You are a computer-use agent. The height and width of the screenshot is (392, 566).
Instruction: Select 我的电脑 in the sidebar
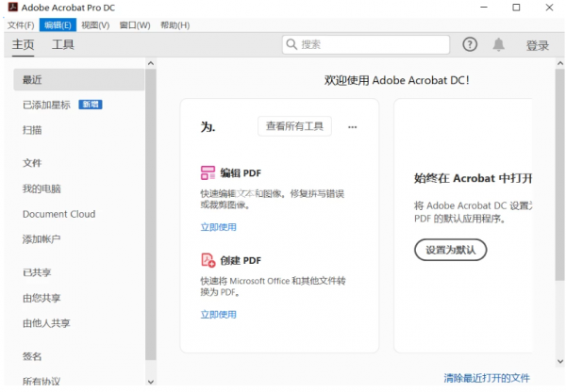click(42, 188)
